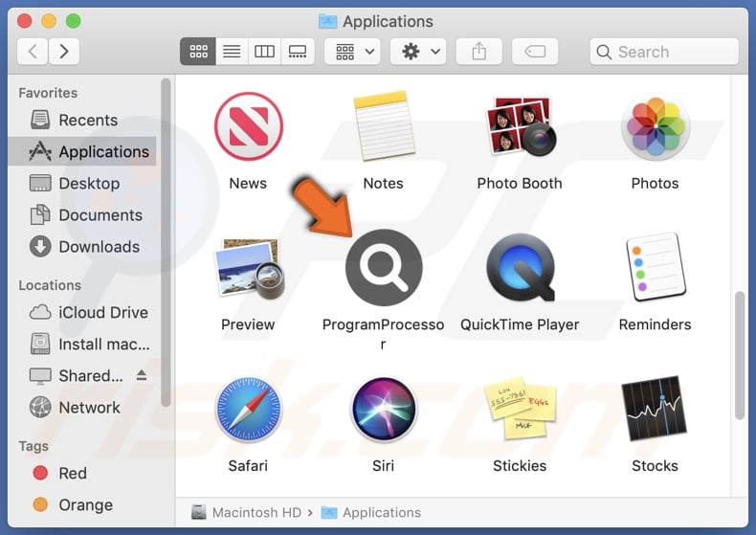Switch to list view mode
Screen dimensions: 756x535
pyautogui.click(x=232, y=52)
